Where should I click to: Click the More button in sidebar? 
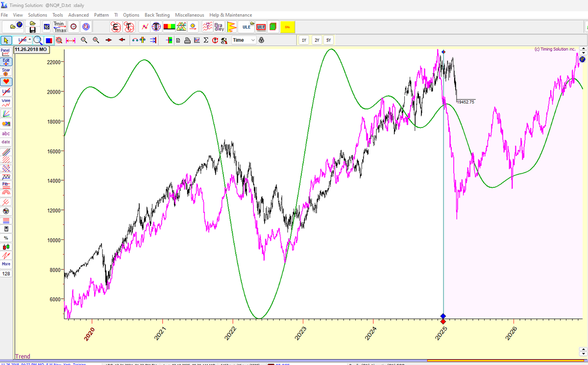point(6,264)
